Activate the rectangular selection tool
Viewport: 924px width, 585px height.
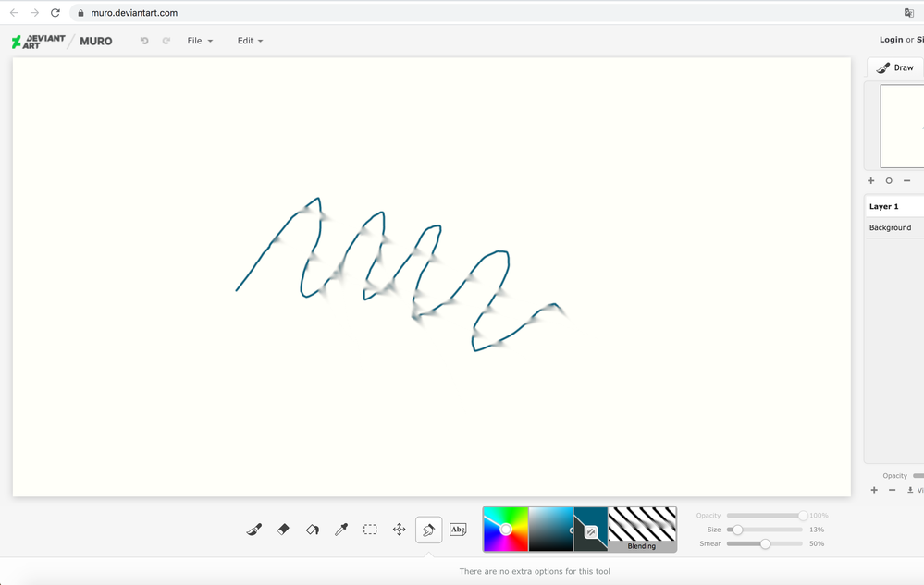[x=370, y=529]
